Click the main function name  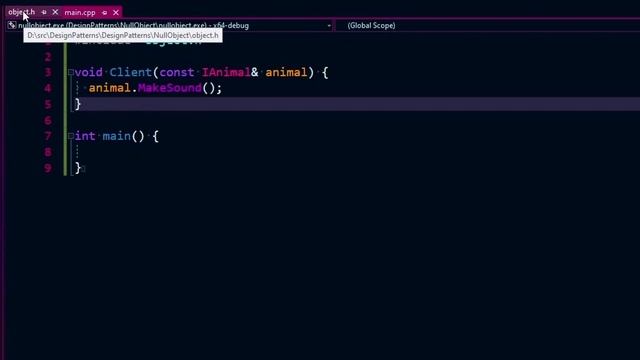(117, 136)
